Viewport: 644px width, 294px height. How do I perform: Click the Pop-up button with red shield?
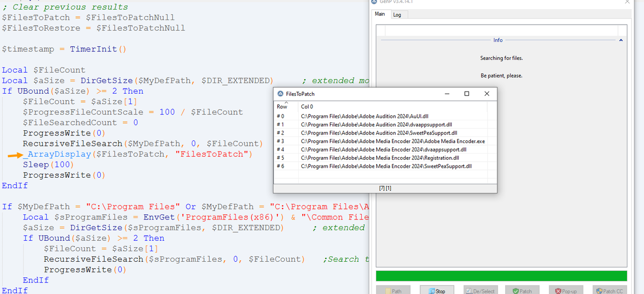pyautogui.click(x=566, y=290)
